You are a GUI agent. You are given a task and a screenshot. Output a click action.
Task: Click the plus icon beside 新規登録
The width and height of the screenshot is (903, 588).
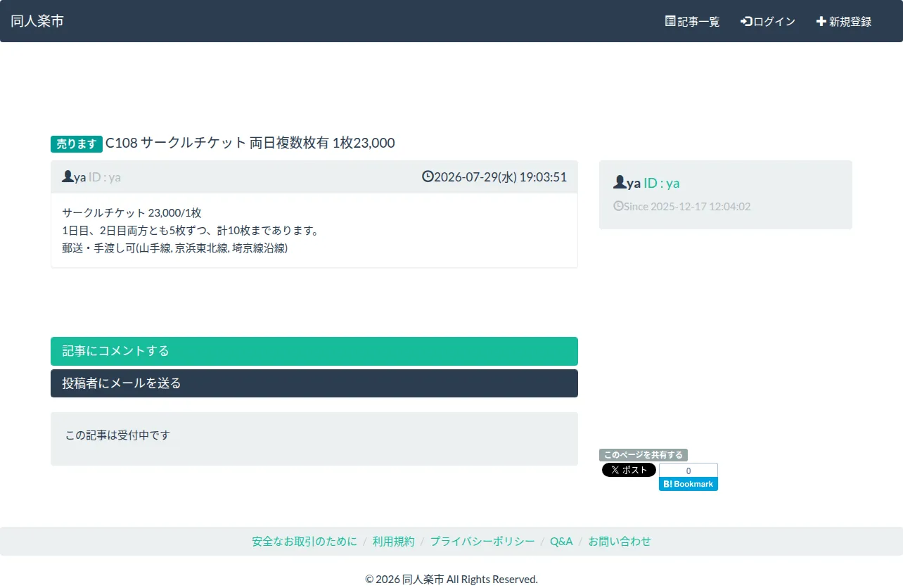pyautogui.click(x=821, y=21)
